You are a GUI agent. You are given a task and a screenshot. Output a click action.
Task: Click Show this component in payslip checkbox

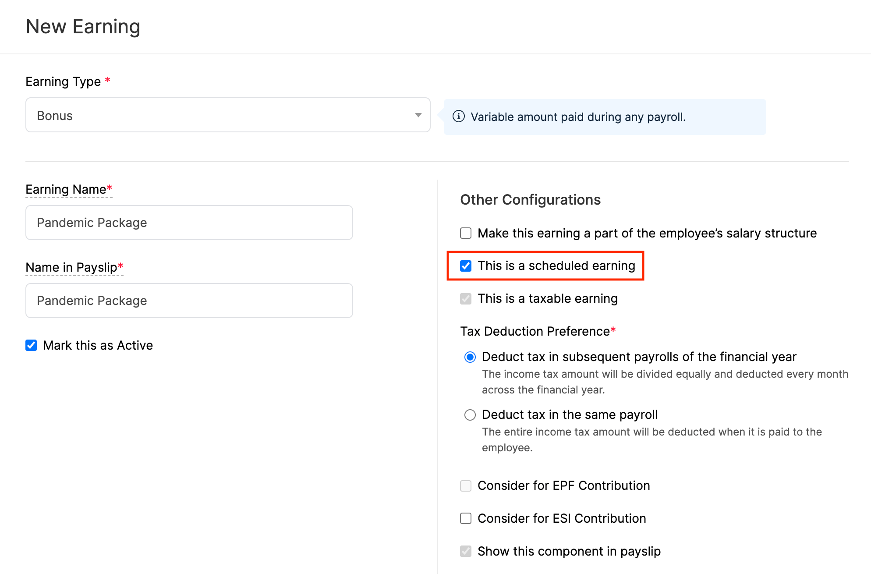(466, 551)
